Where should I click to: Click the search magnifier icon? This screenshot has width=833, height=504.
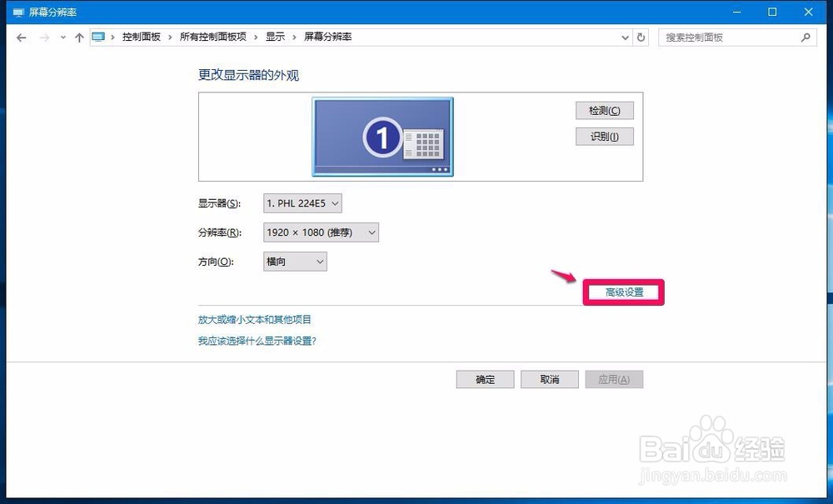click(803, 37)
